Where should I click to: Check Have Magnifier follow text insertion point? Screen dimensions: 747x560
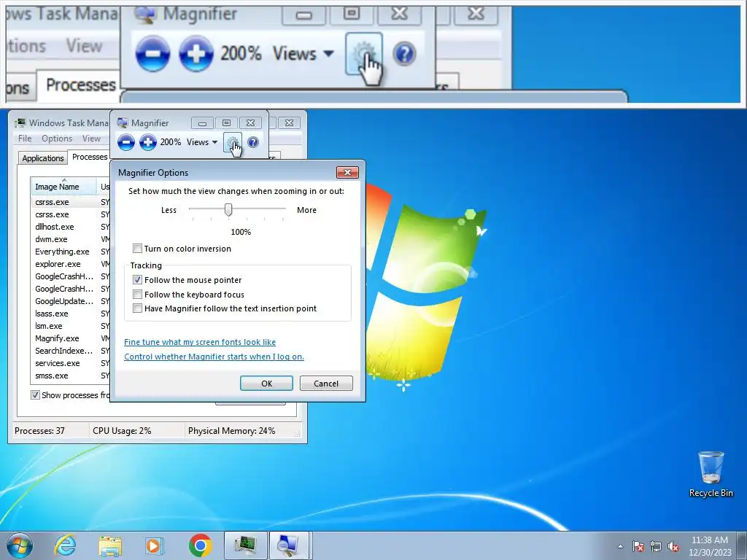tap(137, 308)
